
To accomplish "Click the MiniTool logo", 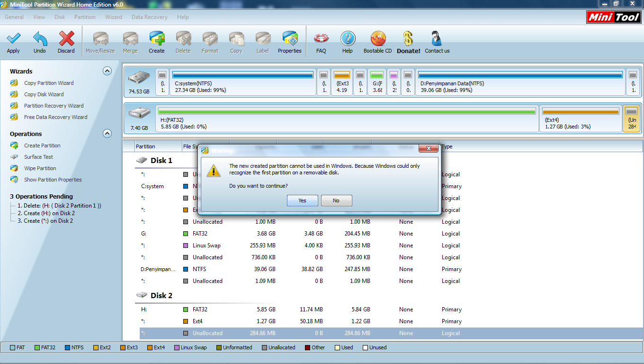I will pyautogui.click(x=614, y=18).
